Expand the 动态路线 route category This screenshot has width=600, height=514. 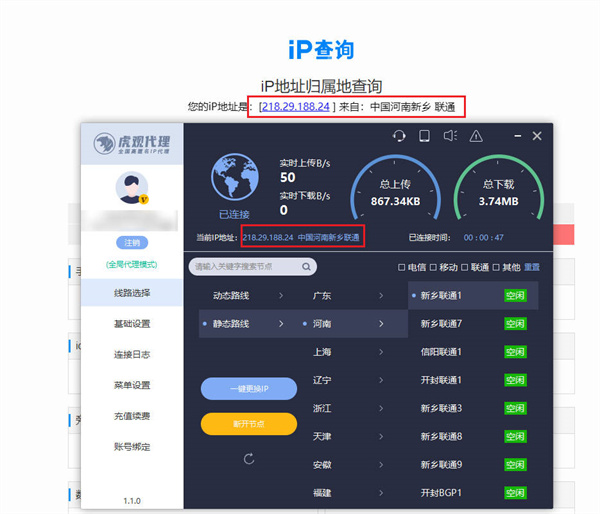click(249, 295)
